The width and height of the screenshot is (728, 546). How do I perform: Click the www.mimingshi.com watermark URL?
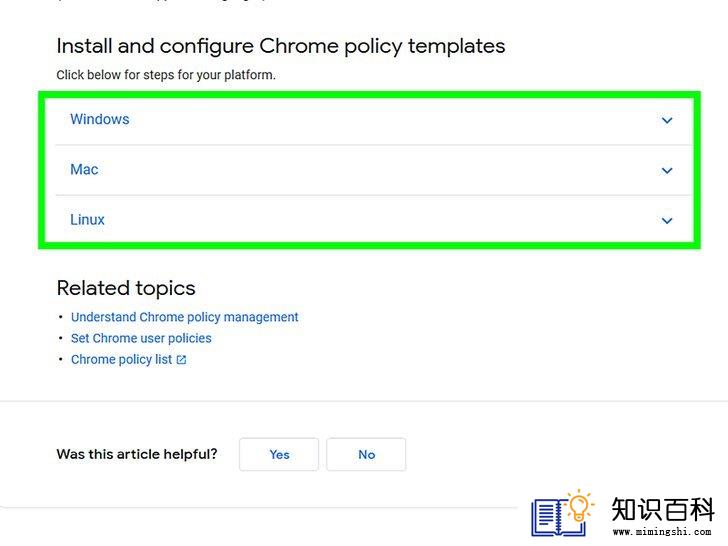click(x=662, y=532)
